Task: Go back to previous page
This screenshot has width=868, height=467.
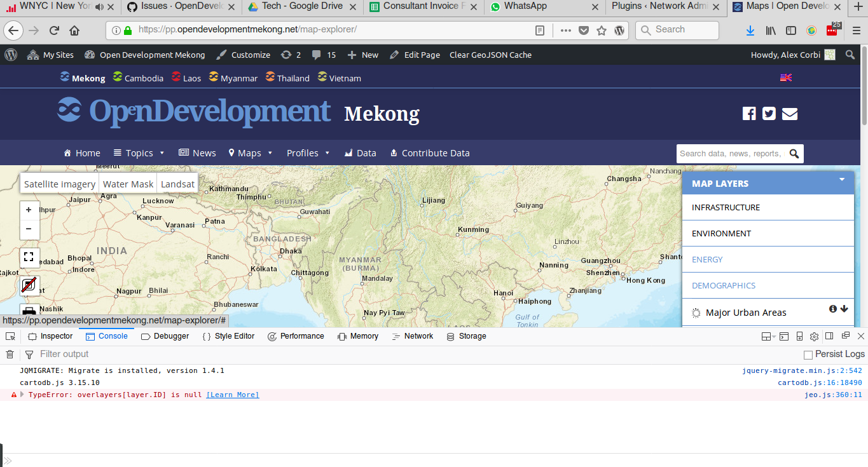Action: 13,30
